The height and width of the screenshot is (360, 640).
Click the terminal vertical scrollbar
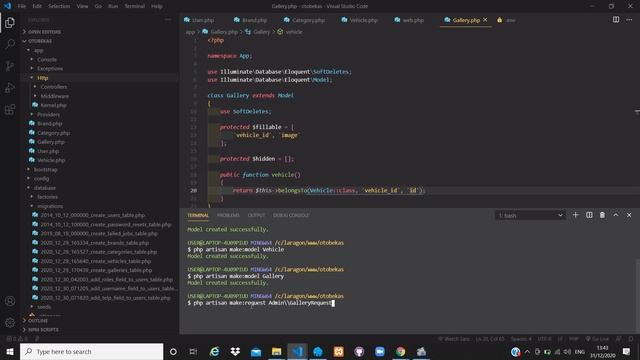pos(637,296)
